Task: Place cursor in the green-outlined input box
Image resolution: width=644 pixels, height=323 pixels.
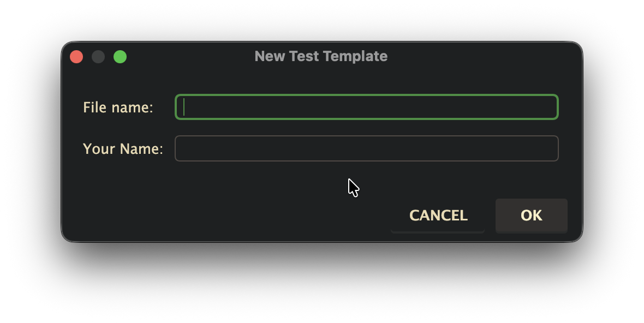Action: 366,107
